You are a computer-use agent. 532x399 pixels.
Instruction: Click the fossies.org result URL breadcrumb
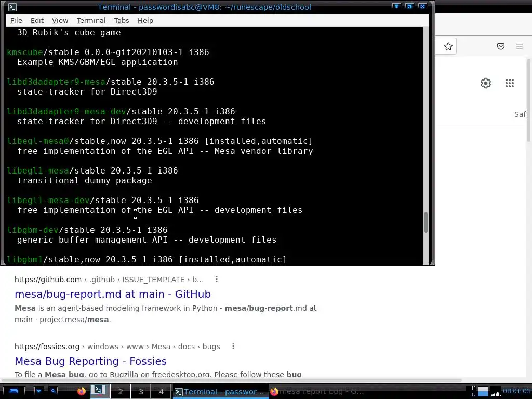[117, 347]
